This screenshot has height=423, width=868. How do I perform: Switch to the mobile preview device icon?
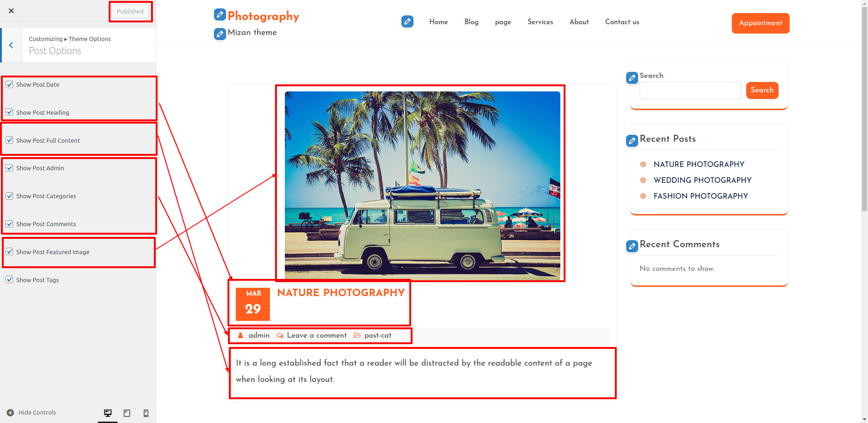(146, 413)
